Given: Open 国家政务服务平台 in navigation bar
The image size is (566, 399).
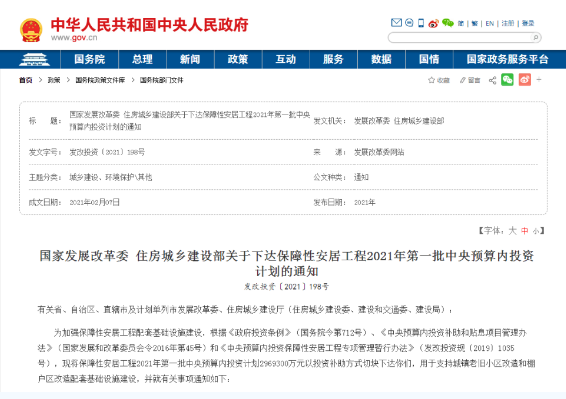Looking at the screenshot, I should (508, 59).
